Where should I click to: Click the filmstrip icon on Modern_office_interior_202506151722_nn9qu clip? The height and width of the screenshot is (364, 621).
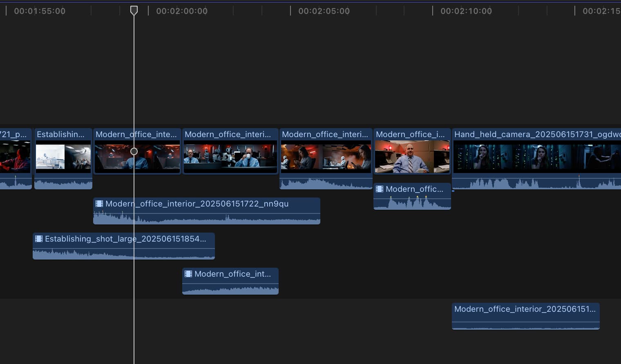pyautogui.click(x=99, y=204)
